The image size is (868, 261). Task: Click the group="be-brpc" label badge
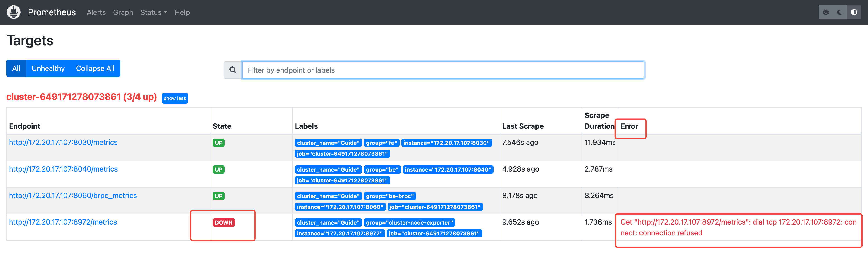click(x=390, y=196)
